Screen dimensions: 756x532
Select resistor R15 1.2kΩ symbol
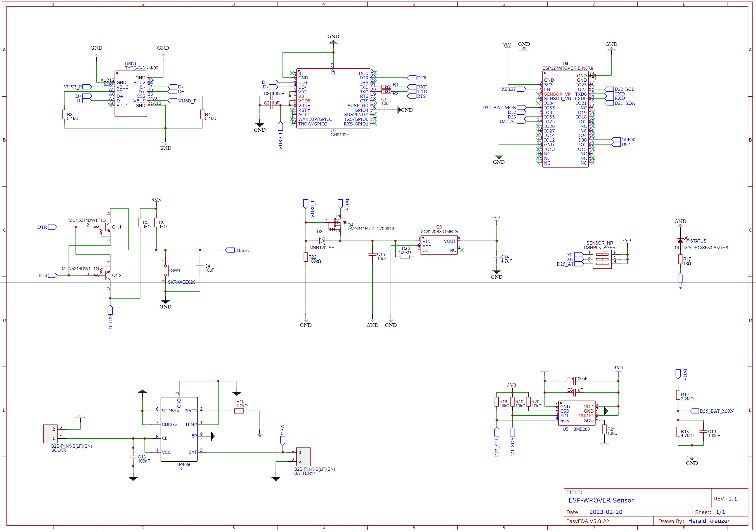pos(239,411)
